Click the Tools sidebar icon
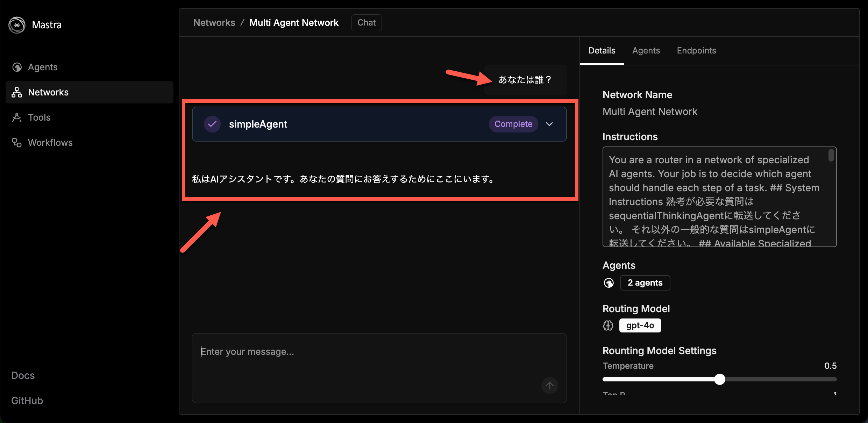Screen dimensions: 868x423 (17, 117)
